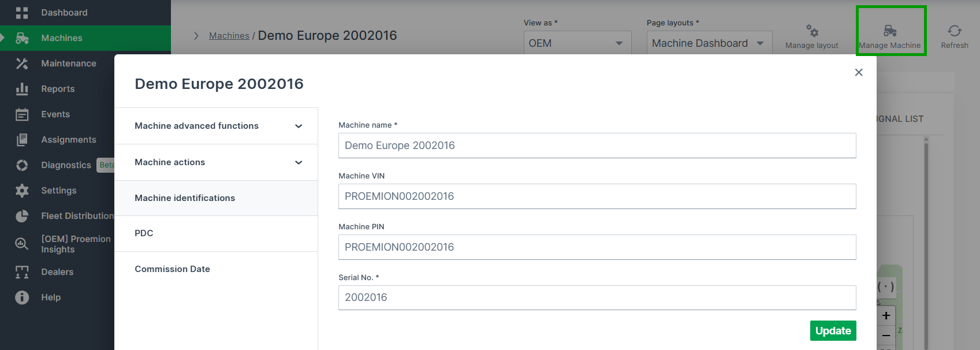This screenshot has height=350, width=980.
Task: Click the Settings gear icon in sidebar
Action: pos(22,191)
